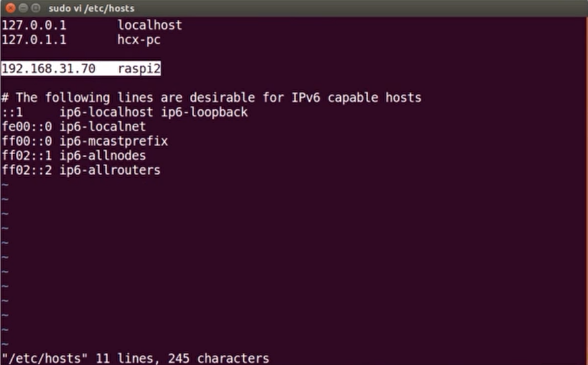Click the ip6-mcastprefix hostname
Screen dimensions: 588x365
pyautogui.click(x=113, y=141)
